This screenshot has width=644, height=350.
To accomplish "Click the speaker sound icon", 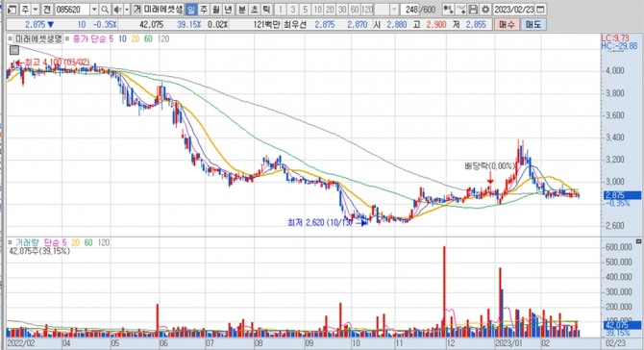I will click(x=117, y=9).
